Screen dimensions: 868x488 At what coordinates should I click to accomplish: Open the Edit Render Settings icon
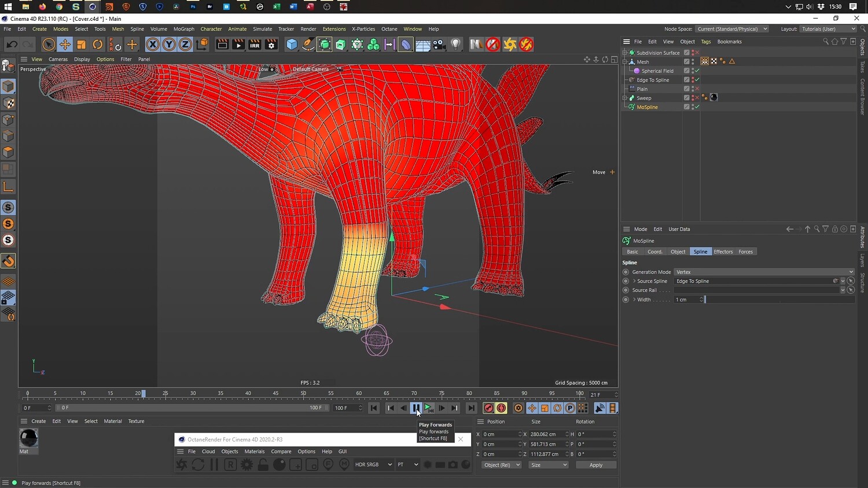[x=271, y=45]
